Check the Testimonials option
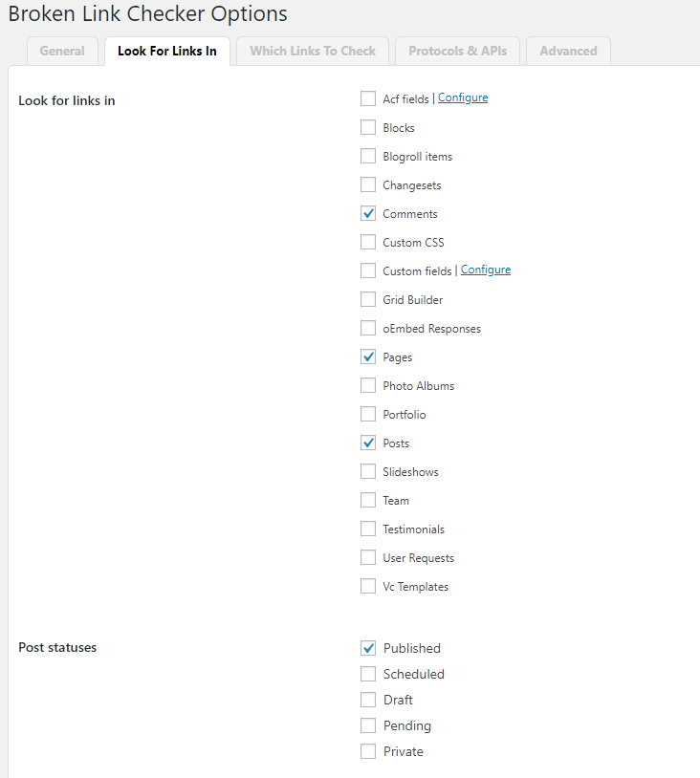The image size is (700, 778). coord(368,529)
